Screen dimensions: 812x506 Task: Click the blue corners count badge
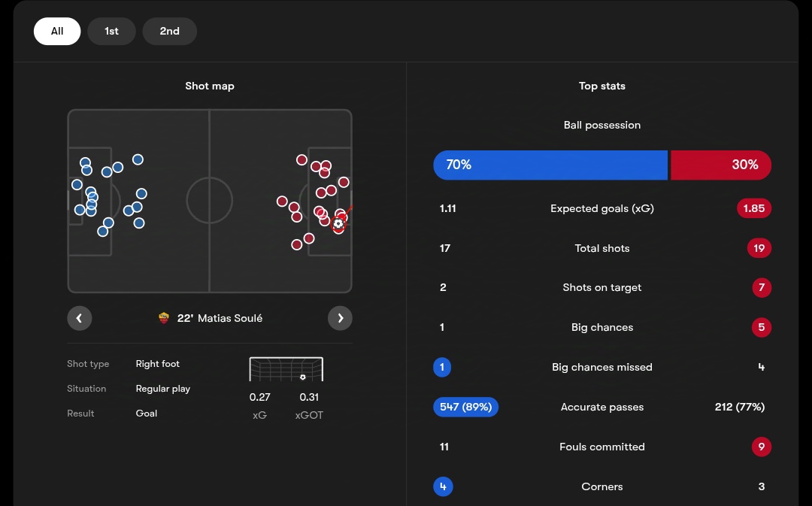click(x=443, y=486)
